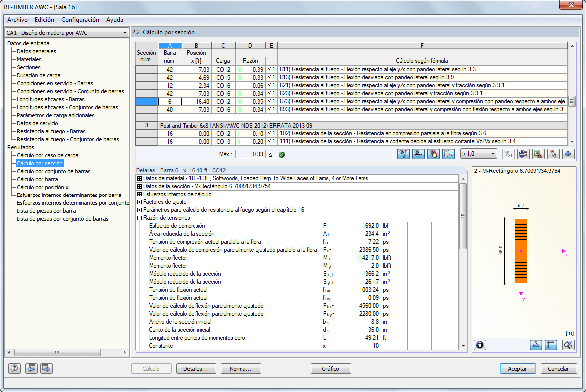Open the Ayuda menu
The width and height of the screenshot is (586, 392).
(114, 20)
